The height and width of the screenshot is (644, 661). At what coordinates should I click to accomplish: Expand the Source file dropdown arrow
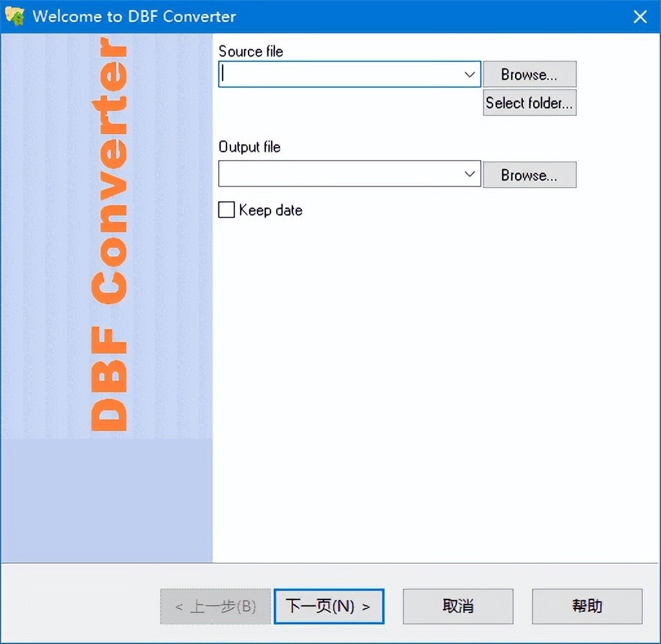[470, 75]
